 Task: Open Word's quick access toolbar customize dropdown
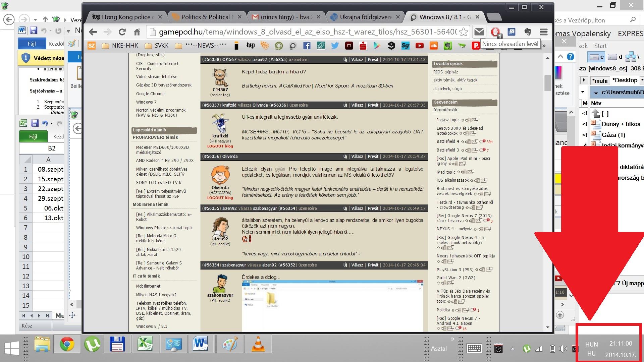tap(68, 31)
